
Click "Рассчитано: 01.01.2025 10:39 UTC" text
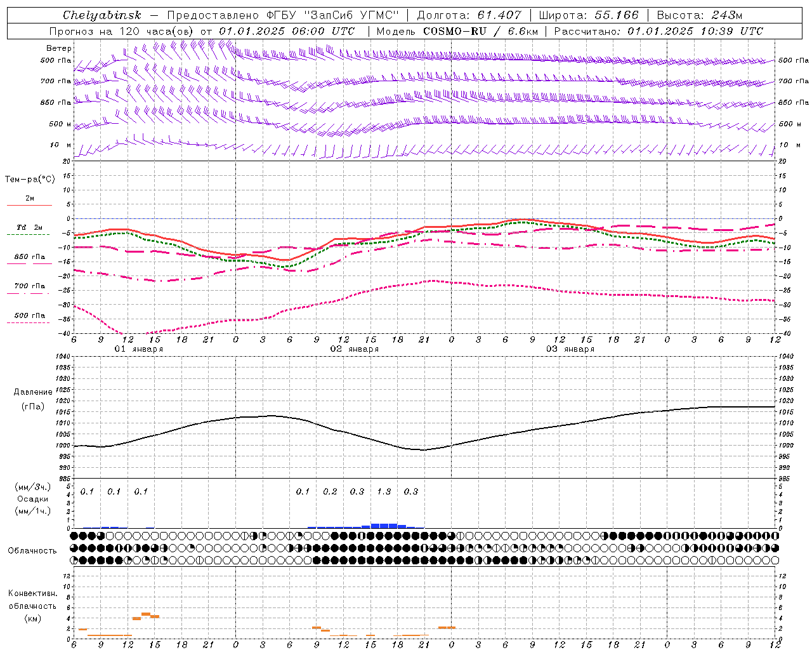point(658,31)
